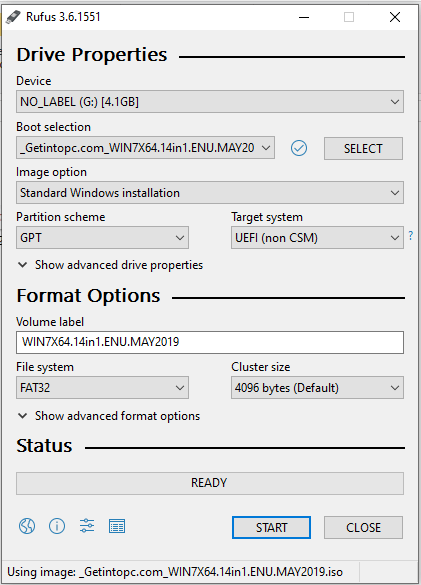This screenshot has width=421, height=585.
Task: Click the Format Options heading
Action: tap(88, 296)
